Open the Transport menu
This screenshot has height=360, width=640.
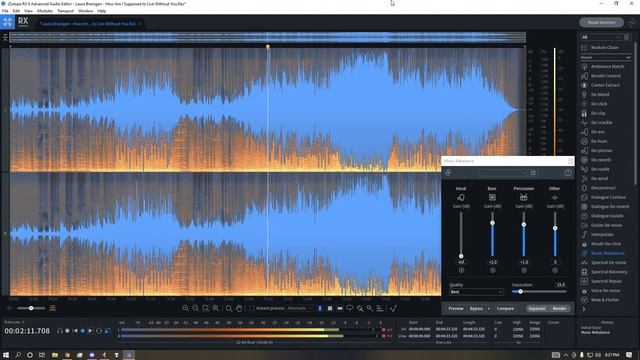pyautogui.click(x=66, y=11)
